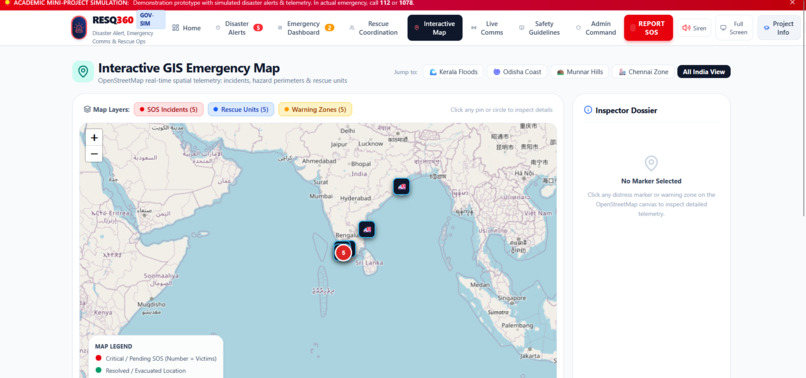Select the red SOS marker labeled 5
This screenshot has height=378, width=806.
pyautogui.click(x=343, y=253)
